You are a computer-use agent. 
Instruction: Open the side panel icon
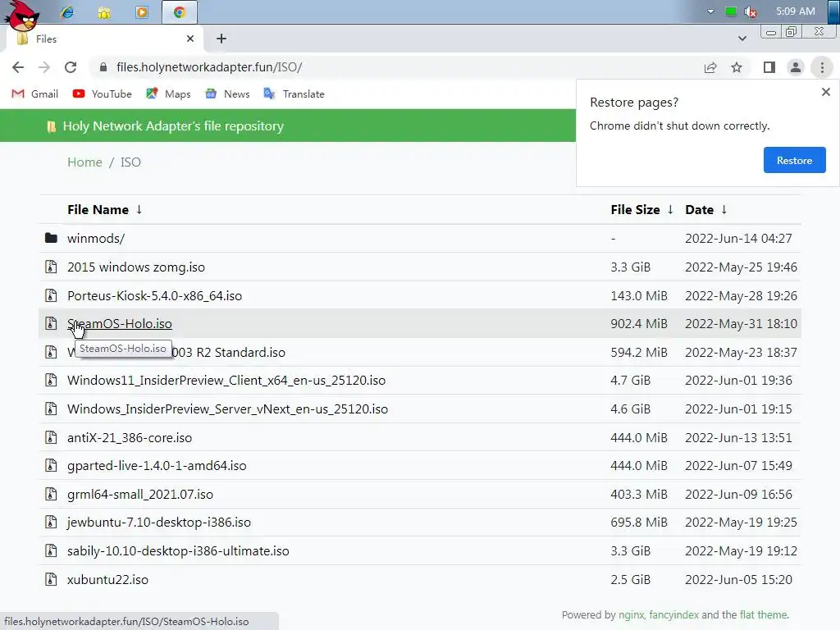coord(769,67)
